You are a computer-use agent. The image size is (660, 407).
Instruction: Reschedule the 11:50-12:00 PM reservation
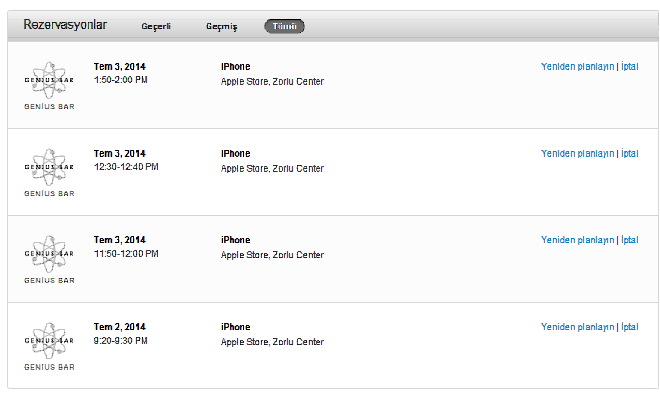point(578,240)
